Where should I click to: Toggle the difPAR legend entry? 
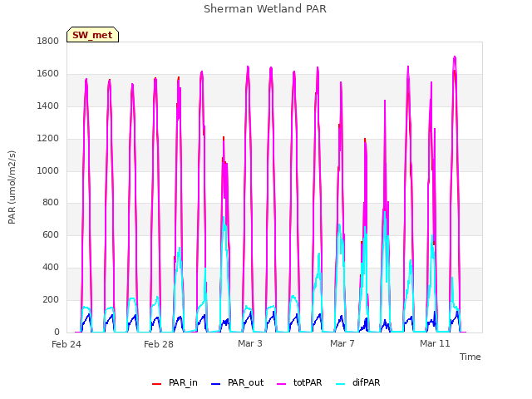[x=358, y=382]
